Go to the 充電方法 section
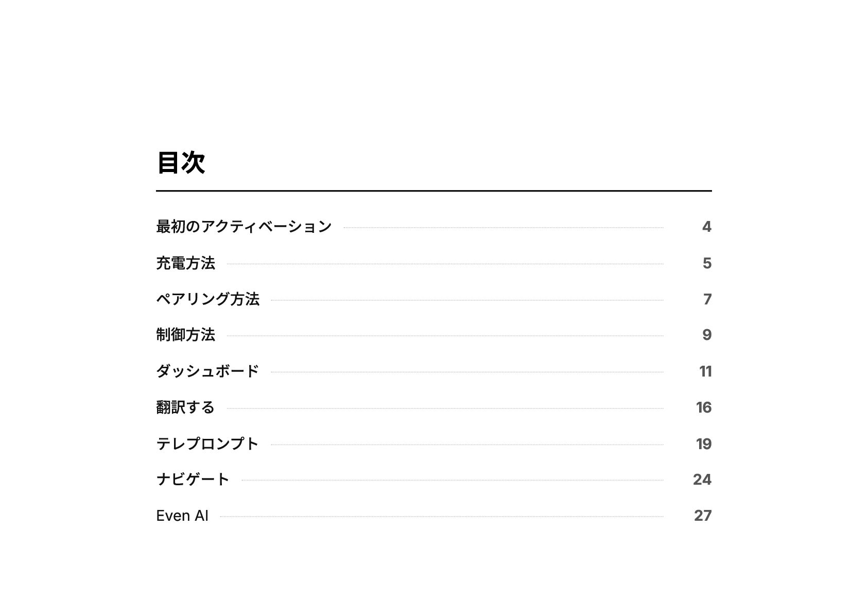This screenshot has height=614, width=868. click(x=185, y=263)
